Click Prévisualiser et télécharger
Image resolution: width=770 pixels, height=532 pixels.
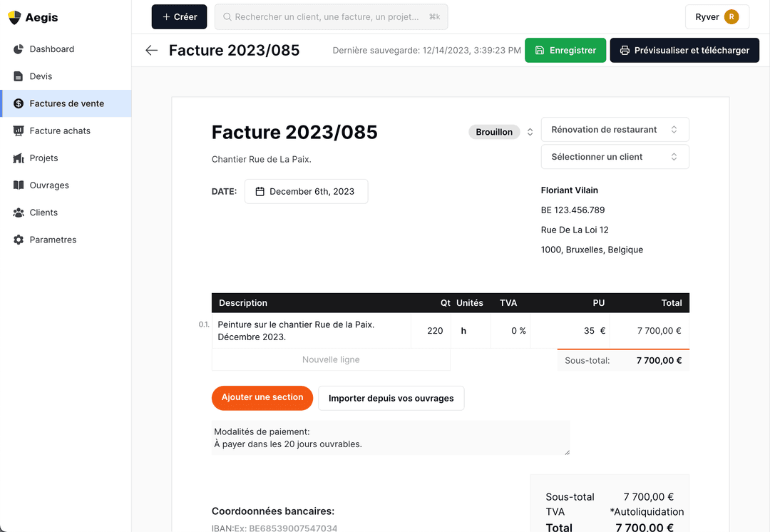coord(684,50)
